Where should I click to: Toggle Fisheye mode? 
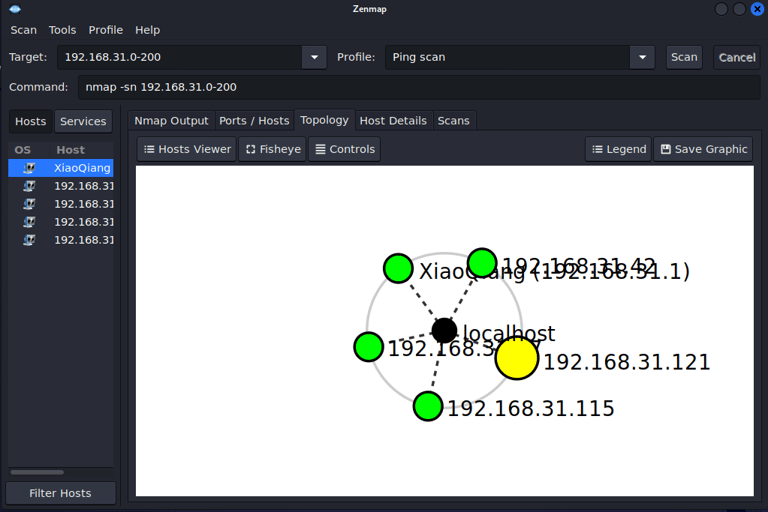pyautogui.click(x=273, y=149)
